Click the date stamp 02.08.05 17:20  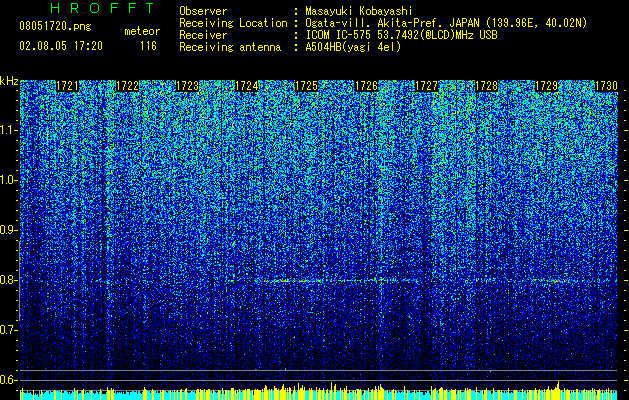click(61, 46)
